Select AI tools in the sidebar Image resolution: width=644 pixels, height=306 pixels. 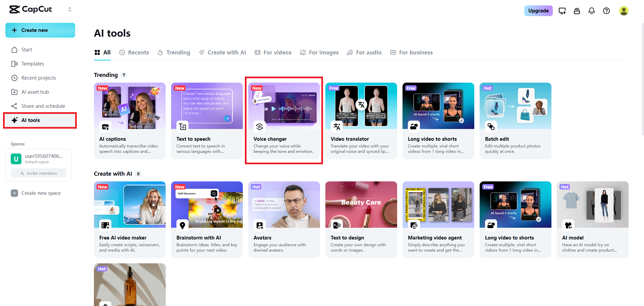point(40,120)
